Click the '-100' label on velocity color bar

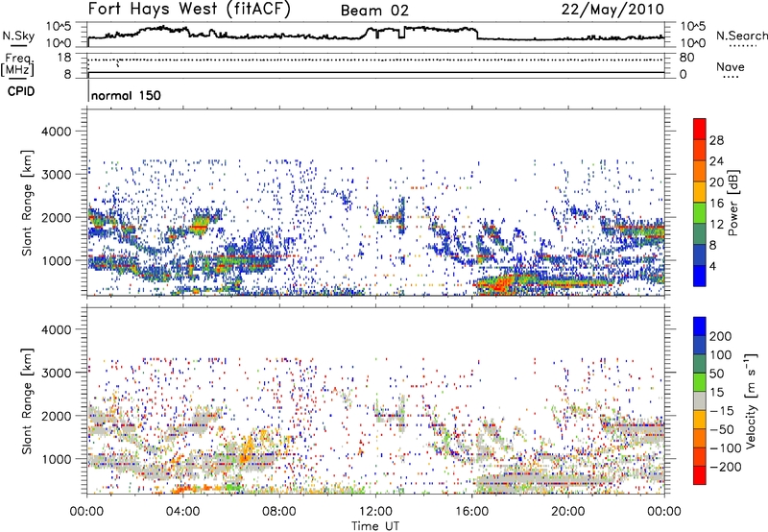725,448
